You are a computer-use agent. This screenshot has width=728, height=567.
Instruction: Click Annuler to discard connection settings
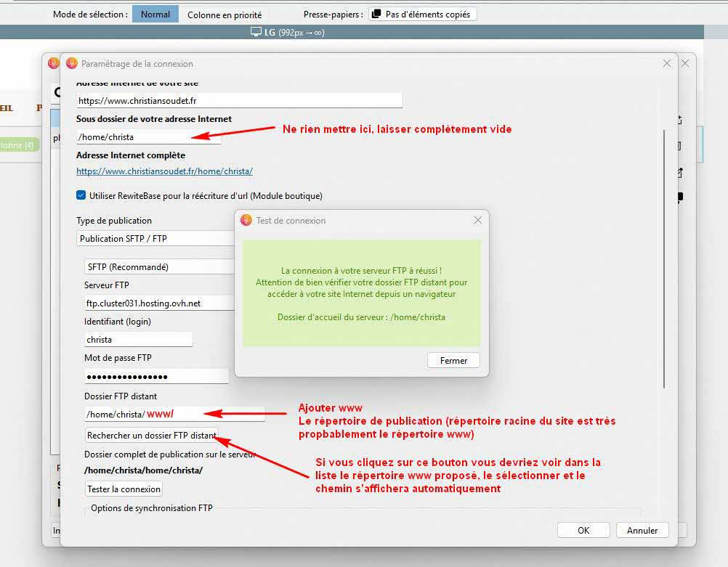click(x=642, y=530)
